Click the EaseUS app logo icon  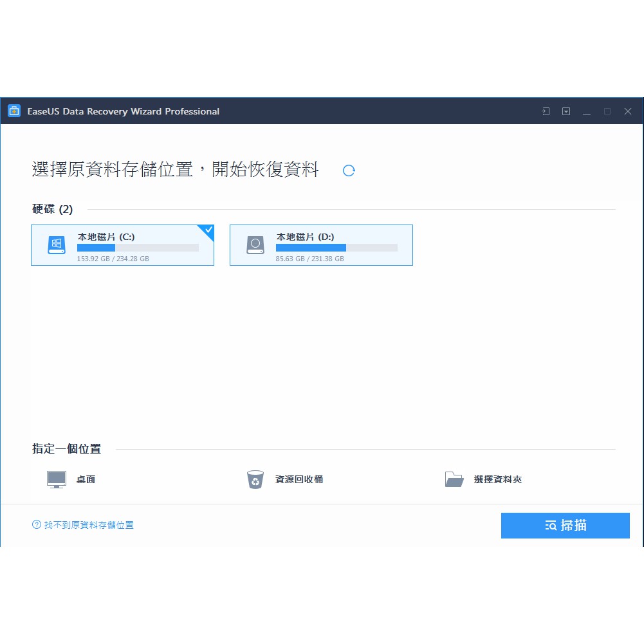pos(14,111)
